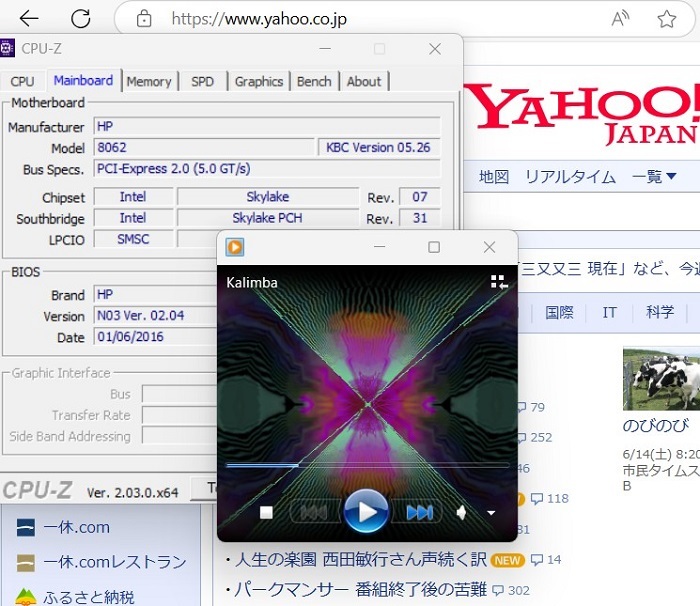Click the CPU-Z title bar app icon
The width and height of the screenshot is (700, 606).
[7, 48]
